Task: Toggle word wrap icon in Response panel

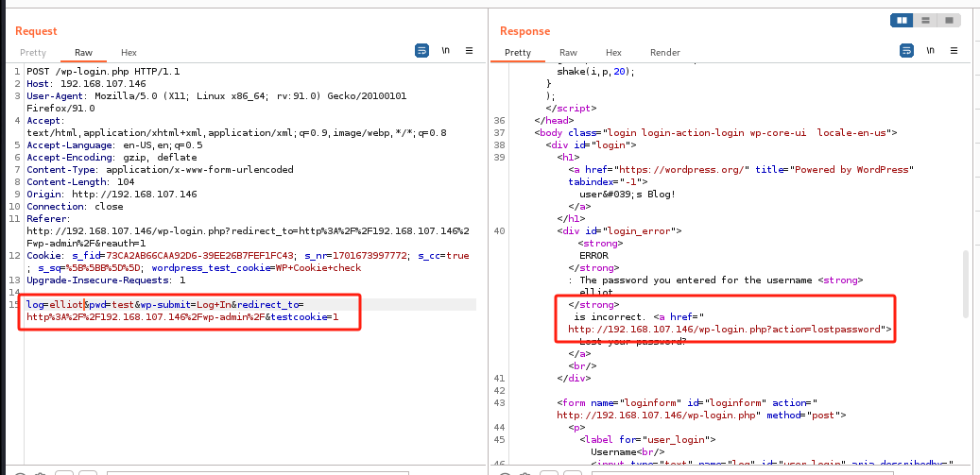Action: (x=907, y=51)
